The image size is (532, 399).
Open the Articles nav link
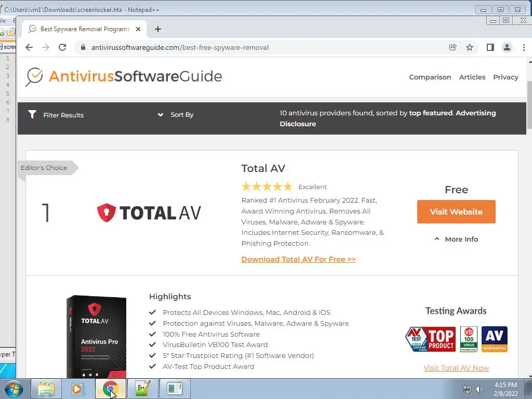click(472, 77)
